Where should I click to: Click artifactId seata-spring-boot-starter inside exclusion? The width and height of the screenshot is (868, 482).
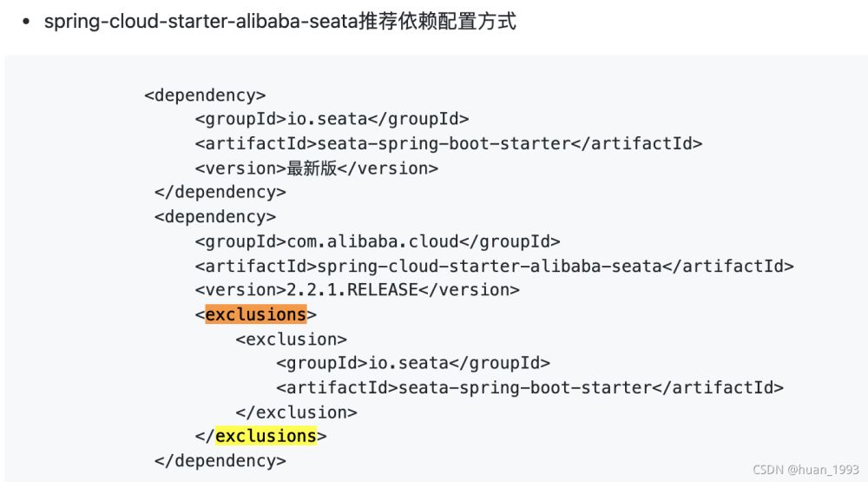pos(529,387)
